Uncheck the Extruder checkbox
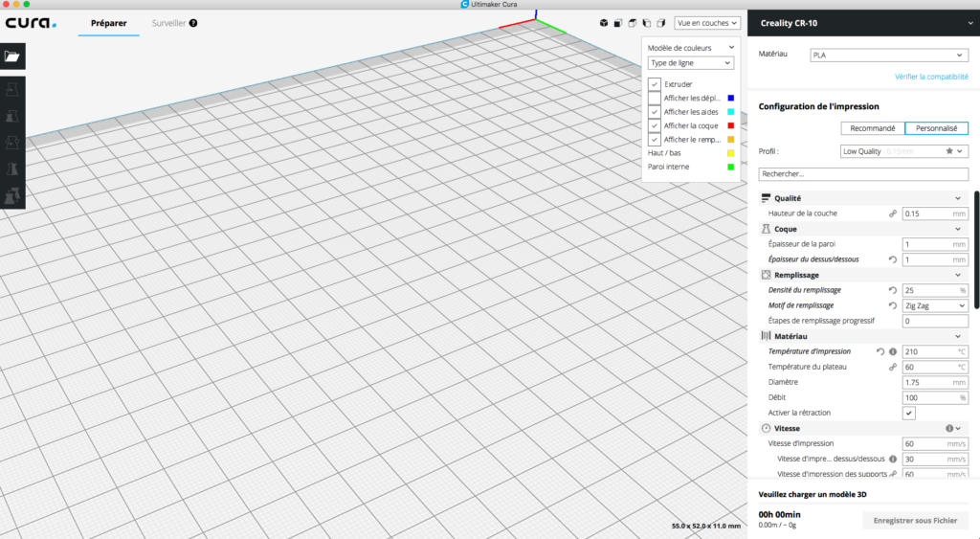The image size is (980, 539). tap(655, 84)
